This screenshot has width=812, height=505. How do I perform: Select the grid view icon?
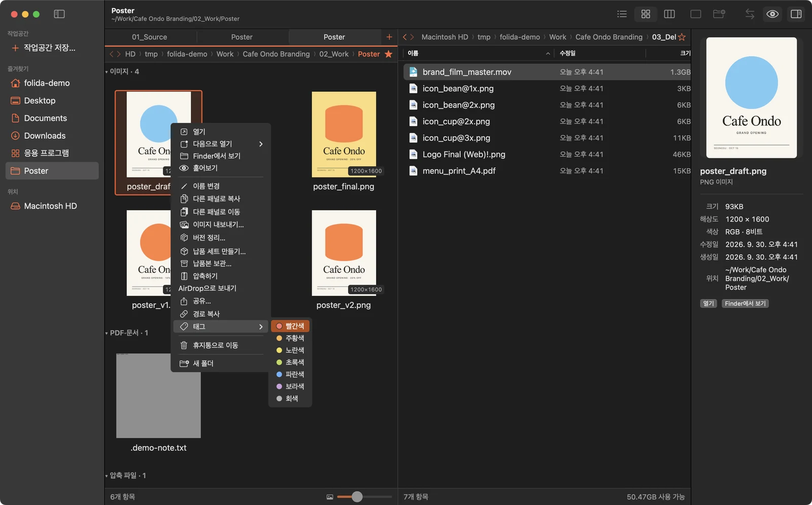tap(646, 14)
